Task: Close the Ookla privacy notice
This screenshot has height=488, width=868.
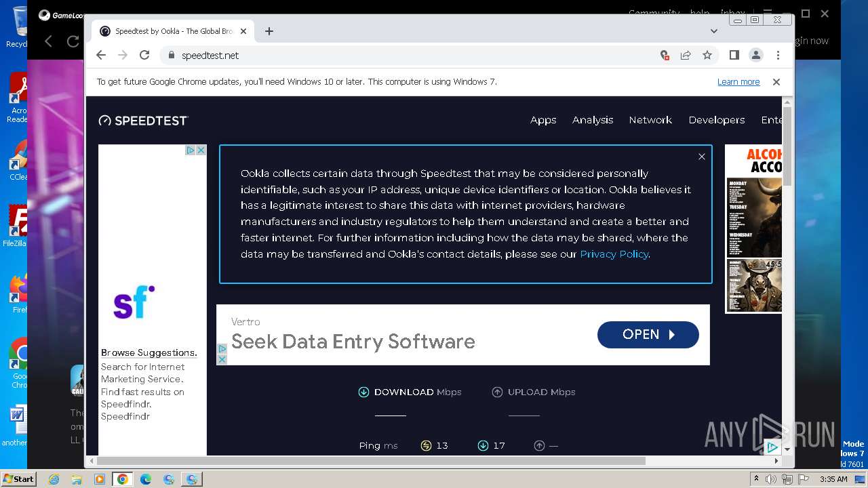Action: pyautogui.click(x=702, y=157)
